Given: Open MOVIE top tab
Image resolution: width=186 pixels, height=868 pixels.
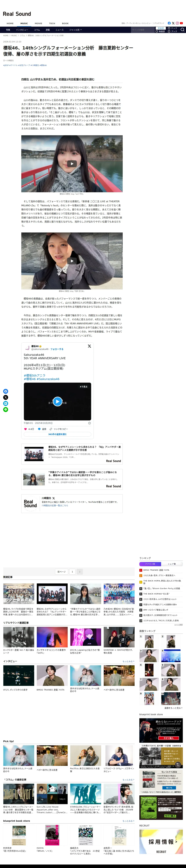Looking at the screenshot, I should 39,24.
